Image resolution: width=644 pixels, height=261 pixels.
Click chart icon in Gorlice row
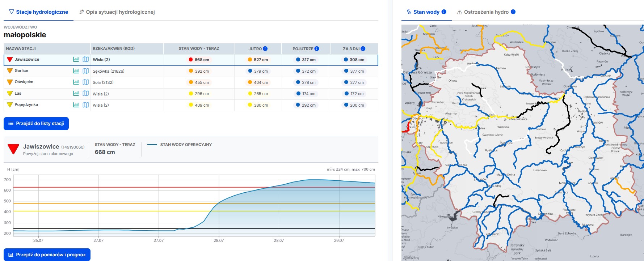[x=76, y=71]
